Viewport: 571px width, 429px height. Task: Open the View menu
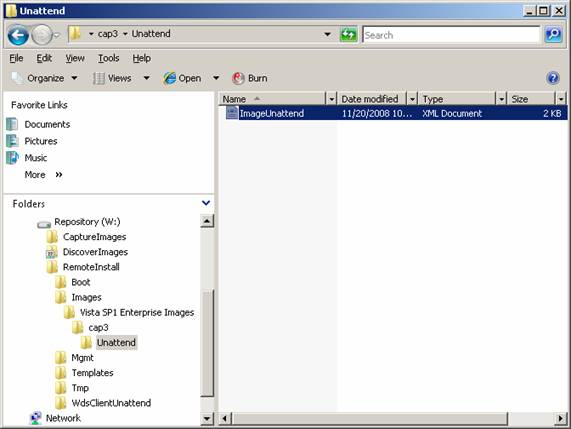tap(75, 58)
